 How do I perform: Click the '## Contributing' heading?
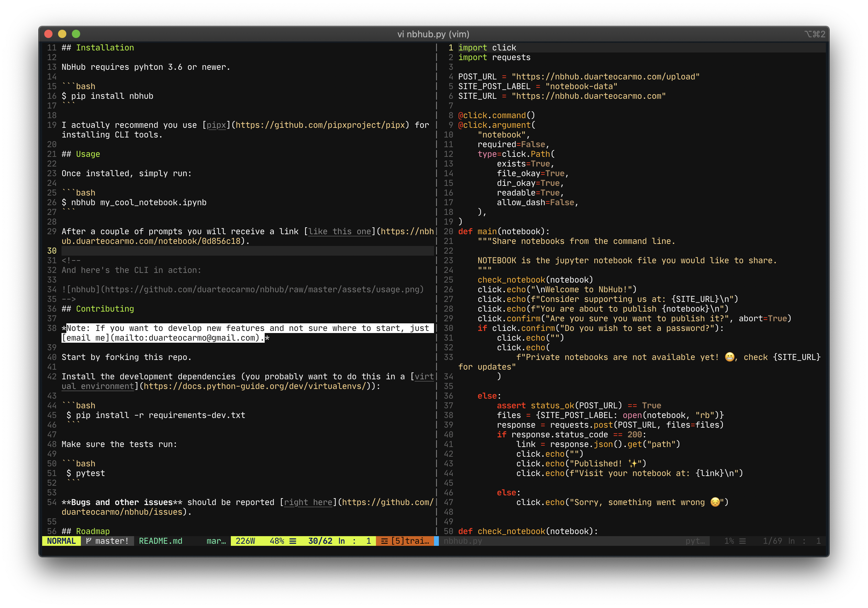coord(98,309)
